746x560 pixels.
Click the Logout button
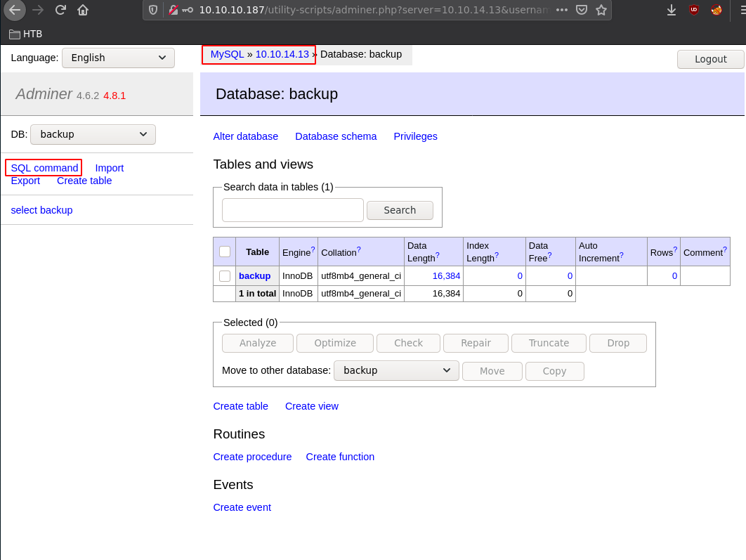[710, 59]
